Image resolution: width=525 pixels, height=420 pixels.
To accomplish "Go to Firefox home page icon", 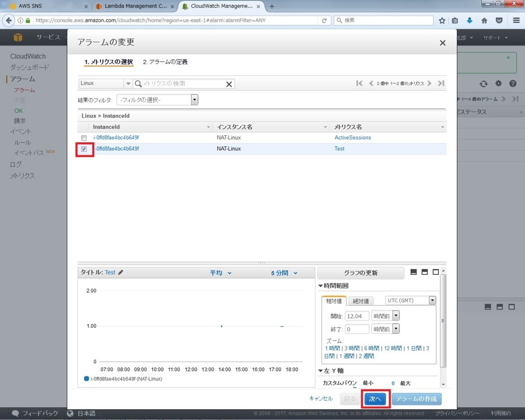I will [484, 21].
